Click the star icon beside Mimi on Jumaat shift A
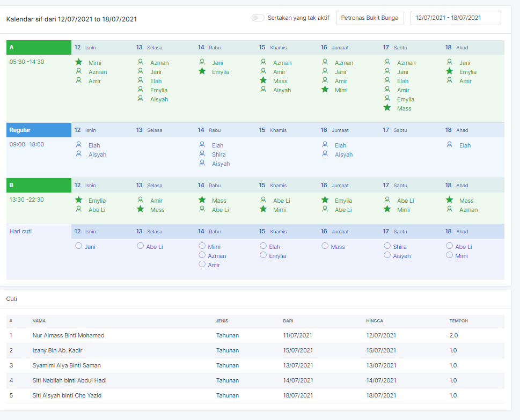Screen dimensions: 520x420 (x=325, y=89)
